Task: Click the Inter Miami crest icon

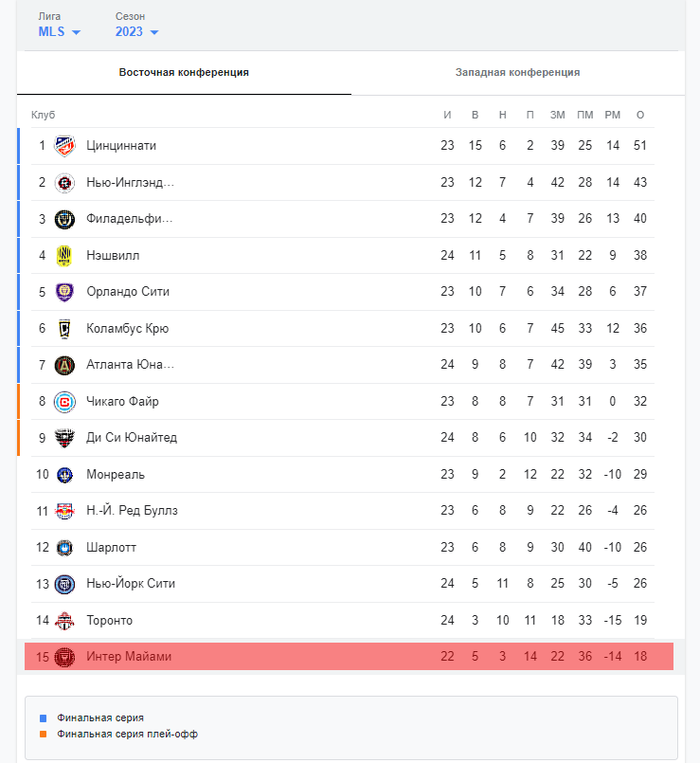Action: 64,657
